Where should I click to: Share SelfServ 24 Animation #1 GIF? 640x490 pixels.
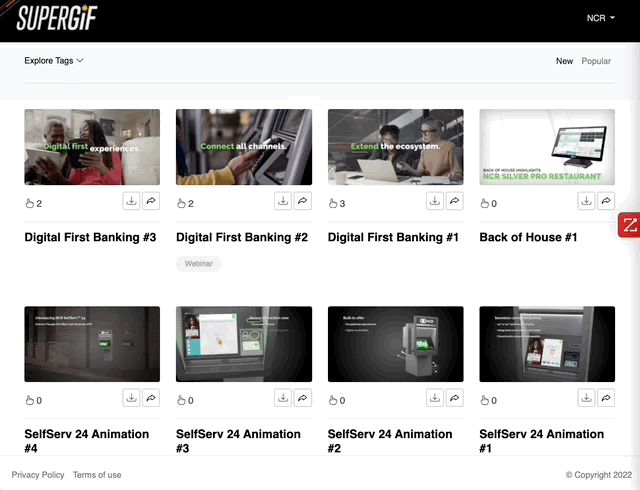click(606, 398)
